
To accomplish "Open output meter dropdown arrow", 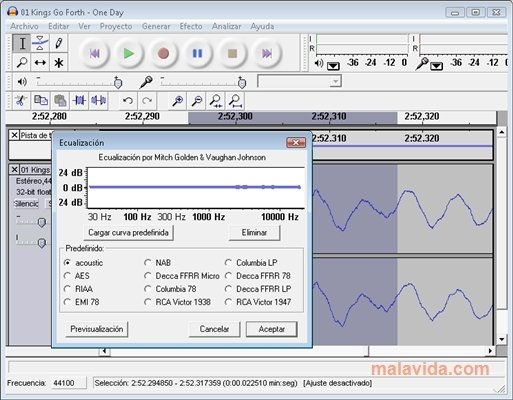I will 333,66.
